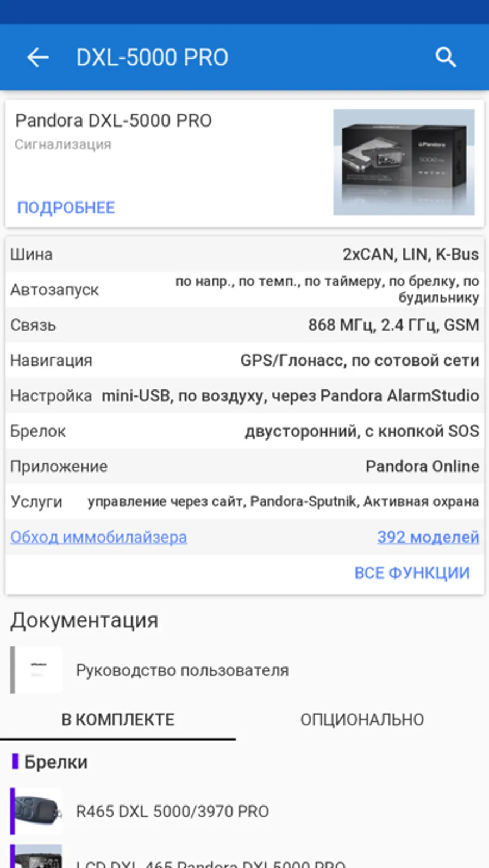The image size is (489, 868).
Task: Tap the Брелки section heading
Action: pos(55,762)
